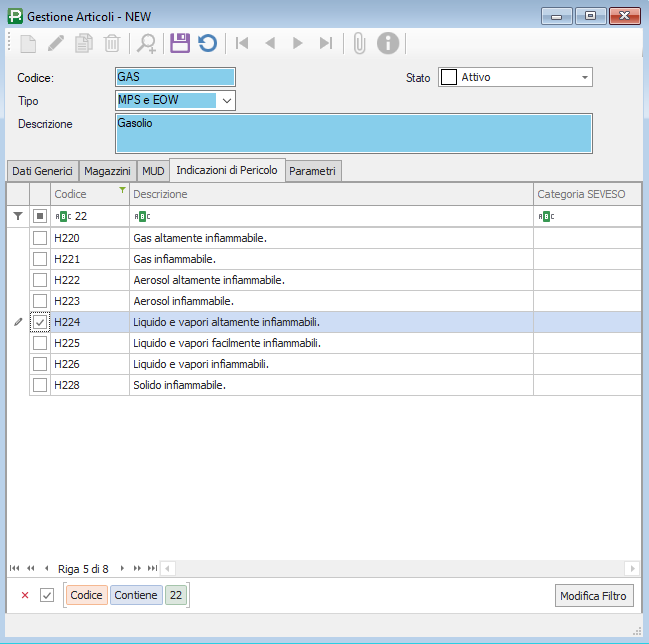
Task: Click the Descrizione text field
Action: click(354, 135)
